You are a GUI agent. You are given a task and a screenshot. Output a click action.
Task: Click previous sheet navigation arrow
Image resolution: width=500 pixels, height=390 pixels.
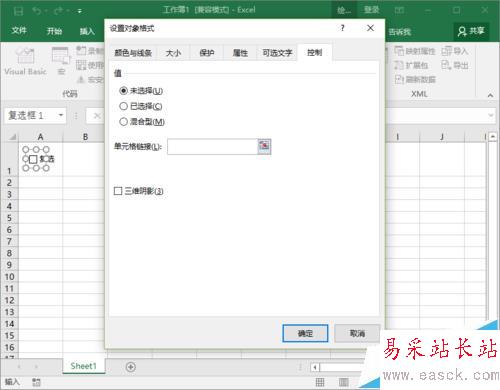pos(19,367)
